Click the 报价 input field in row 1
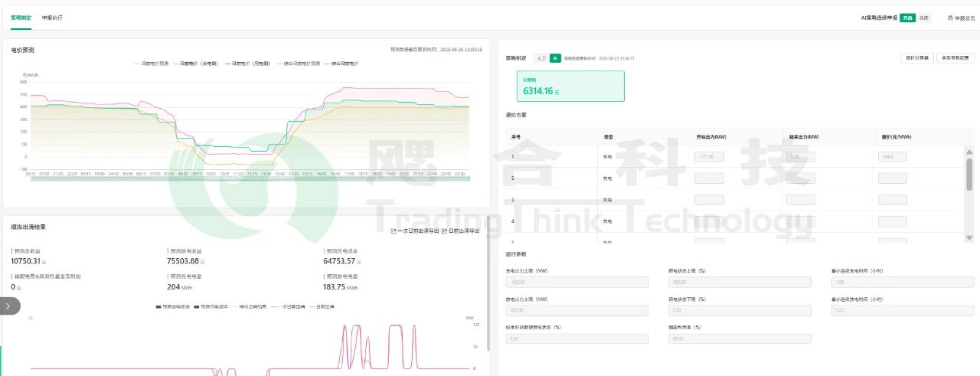 coord(892,156)
